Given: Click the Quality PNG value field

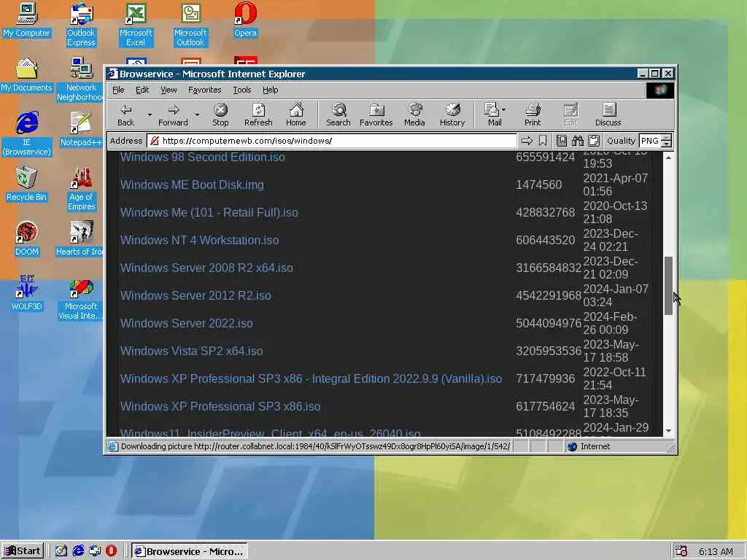Looking at the screenshot, I should 650,141.
